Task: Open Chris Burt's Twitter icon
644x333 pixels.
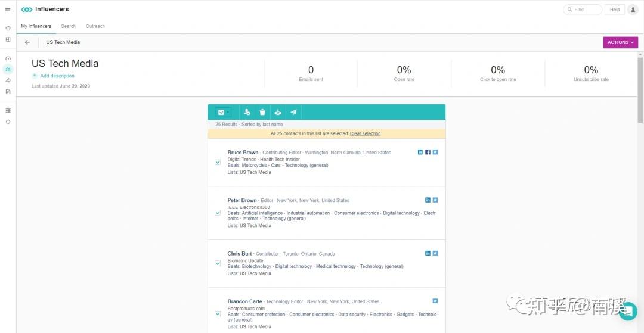Action: tap(435, 253)
